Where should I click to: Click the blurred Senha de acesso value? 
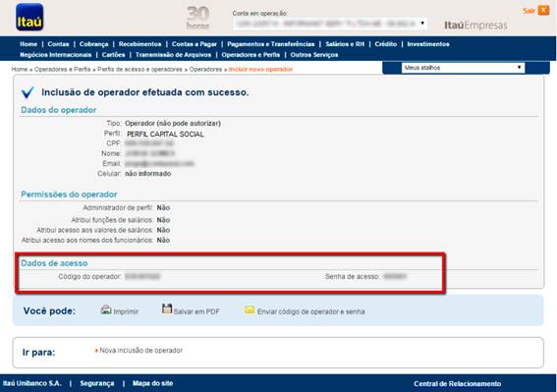tap(395, 276)
